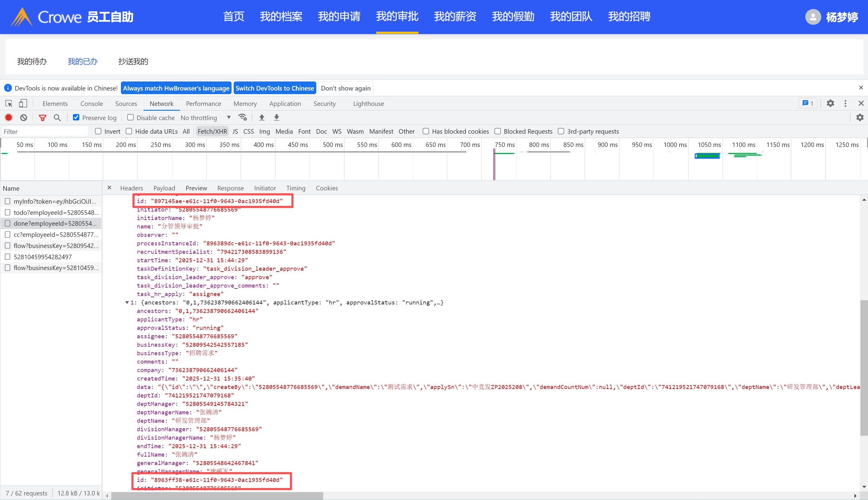Click the record network log icon
This screenshot has width=868, height=500.
[8, 118]
